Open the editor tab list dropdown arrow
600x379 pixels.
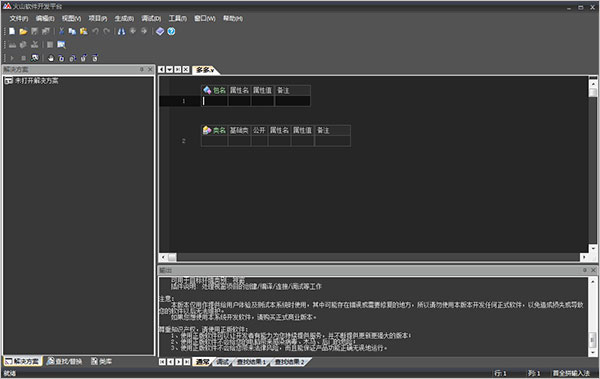click(x=170, y=69)
